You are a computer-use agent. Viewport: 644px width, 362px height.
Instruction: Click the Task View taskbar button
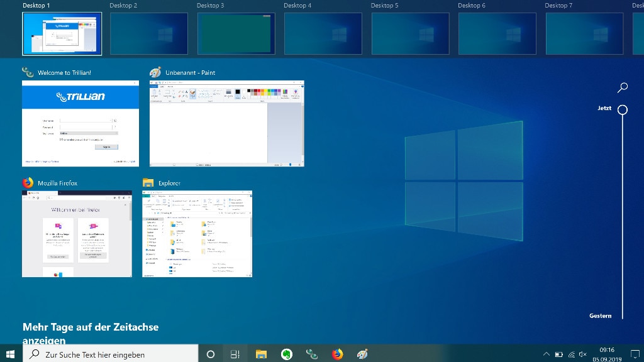pyautogui.click(x=235, y=354)
